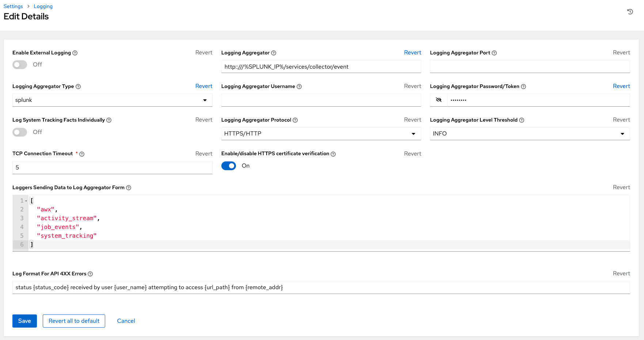Select Logging in the breadcrumb trail

(x=43, y=6)
